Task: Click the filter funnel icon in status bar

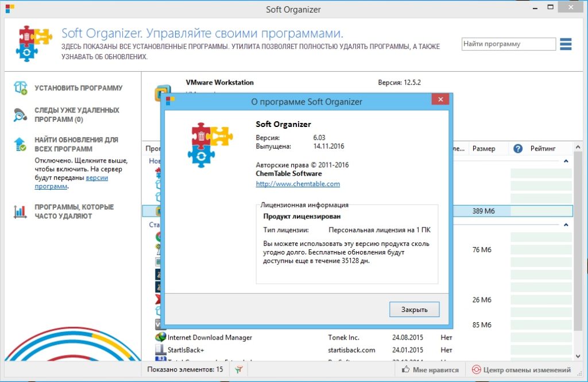Action: (x=238, y=369)
